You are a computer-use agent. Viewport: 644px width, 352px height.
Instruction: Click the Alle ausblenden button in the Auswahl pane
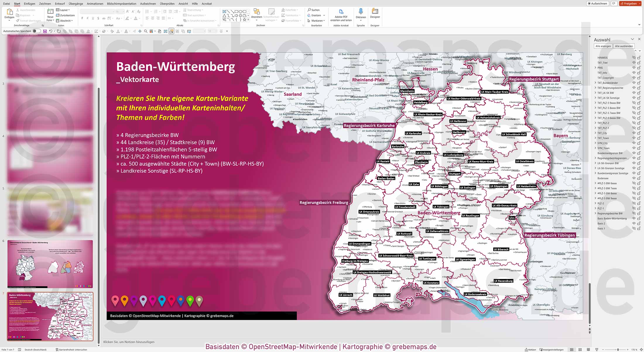pos(624,46)
